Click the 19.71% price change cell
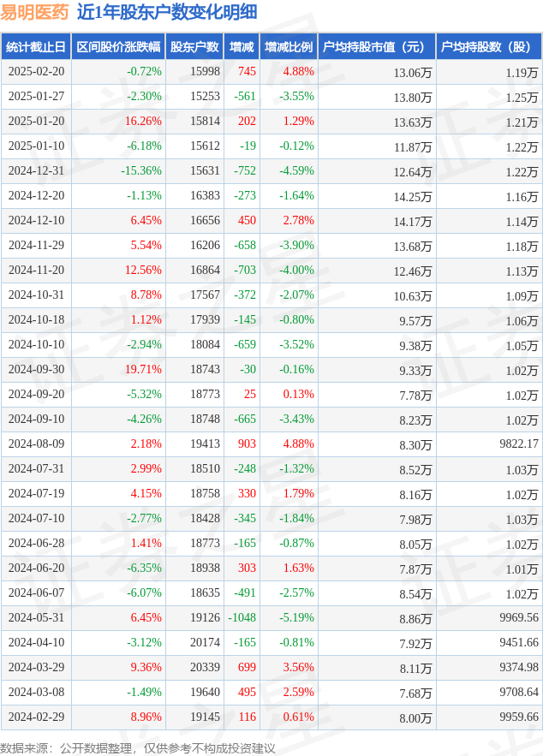The width and height of the screenshot is (543, 756). (143, 370)
